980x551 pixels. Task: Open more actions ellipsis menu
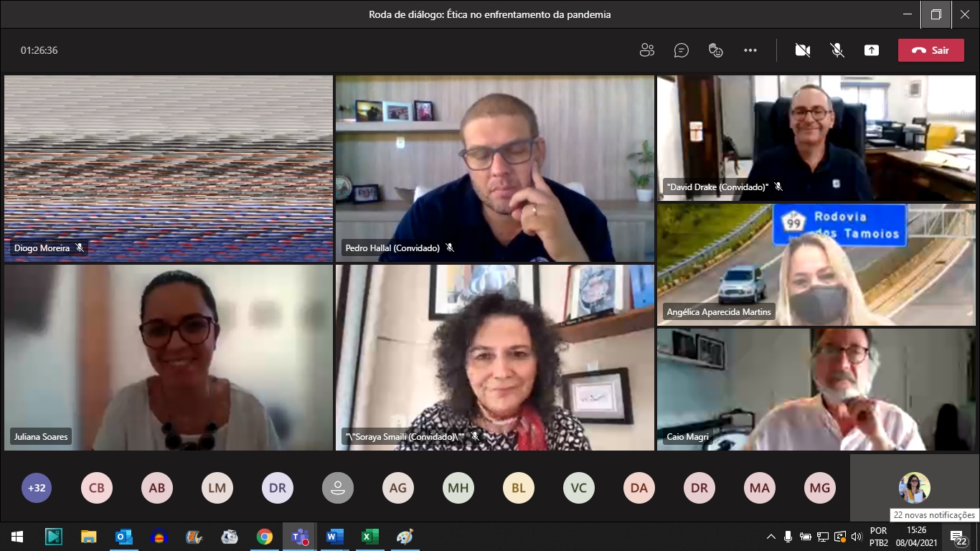click(750, 50)
